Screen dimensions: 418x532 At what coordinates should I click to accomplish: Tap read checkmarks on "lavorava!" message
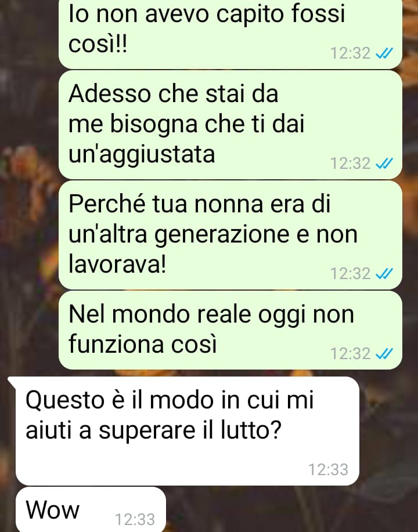pyautogui.click(x=384, y=273)
